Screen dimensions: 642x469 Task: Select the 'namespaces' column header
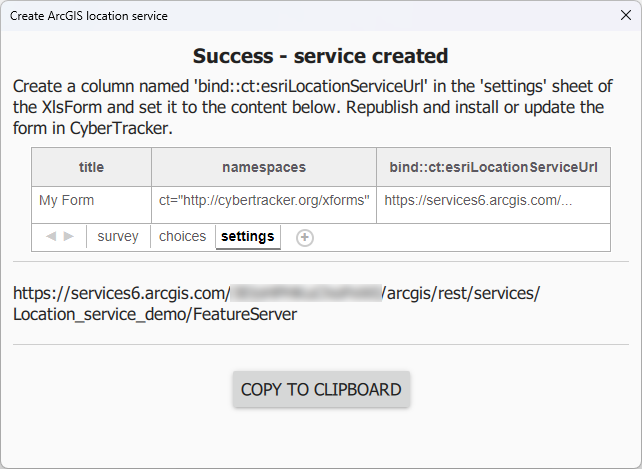pos(264,167)
